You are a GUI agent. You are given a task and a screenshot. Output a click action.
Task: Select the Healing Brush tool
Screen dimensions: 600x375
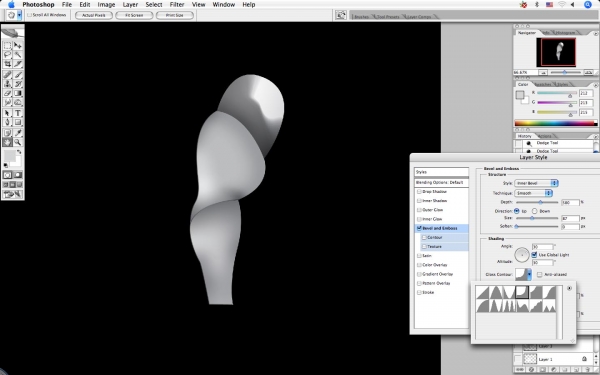pyautogui.click(x=7, y=75)
